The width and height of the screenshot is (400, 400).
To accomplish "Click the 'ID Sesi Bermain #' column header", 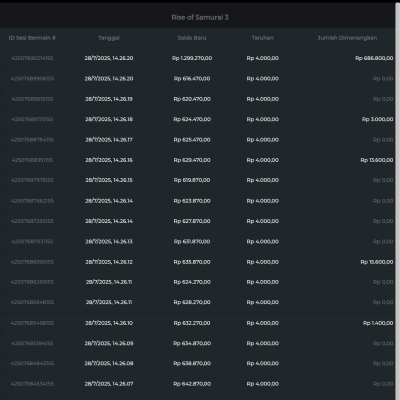I will 32,38.
